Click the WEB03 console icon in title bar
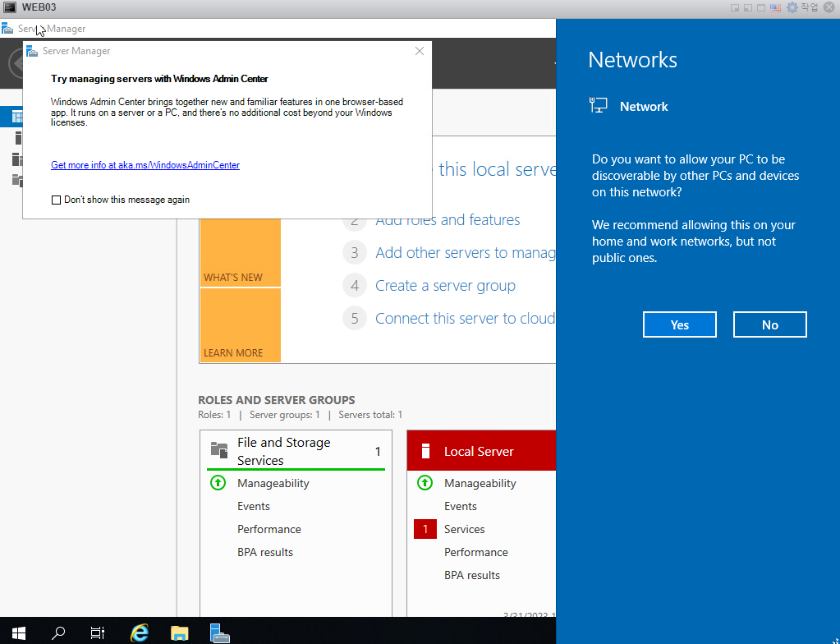840x644 pixels. [10, 7]
